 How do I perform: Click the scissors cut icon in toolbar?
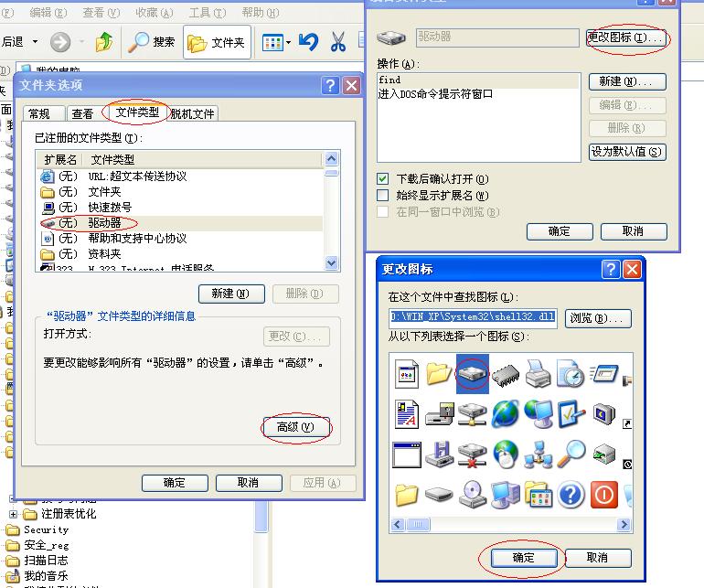click(338, 42)
